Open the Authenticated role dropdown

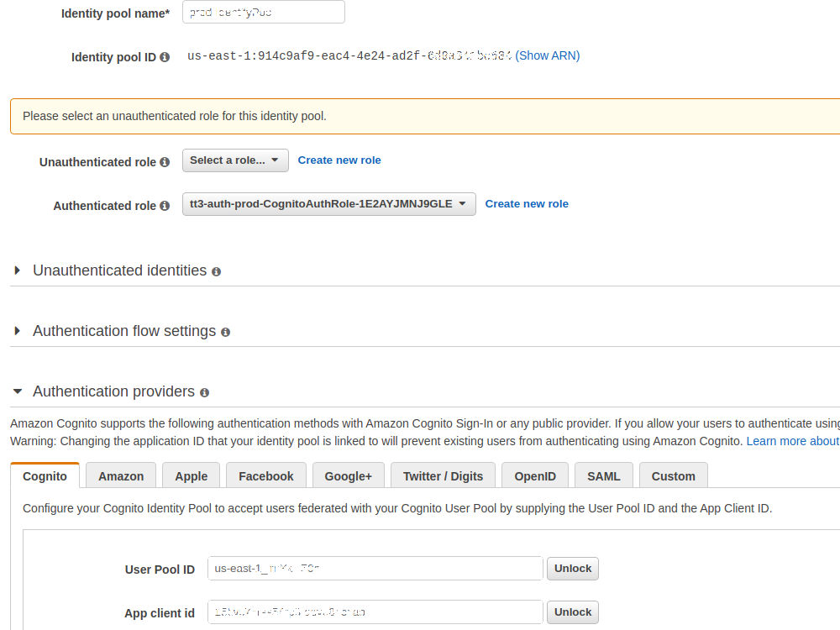[x=329, y=204]
